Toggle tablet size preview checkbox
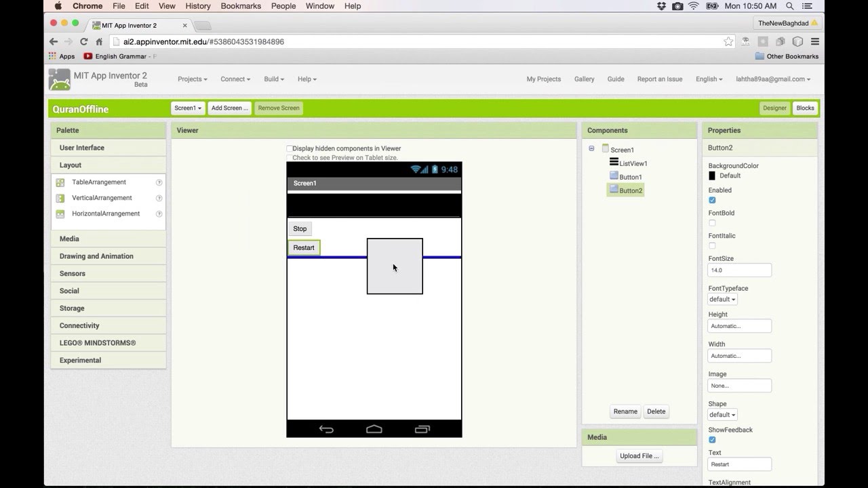Viewport: 868px width, 488px height. click(x=290, y=158)
